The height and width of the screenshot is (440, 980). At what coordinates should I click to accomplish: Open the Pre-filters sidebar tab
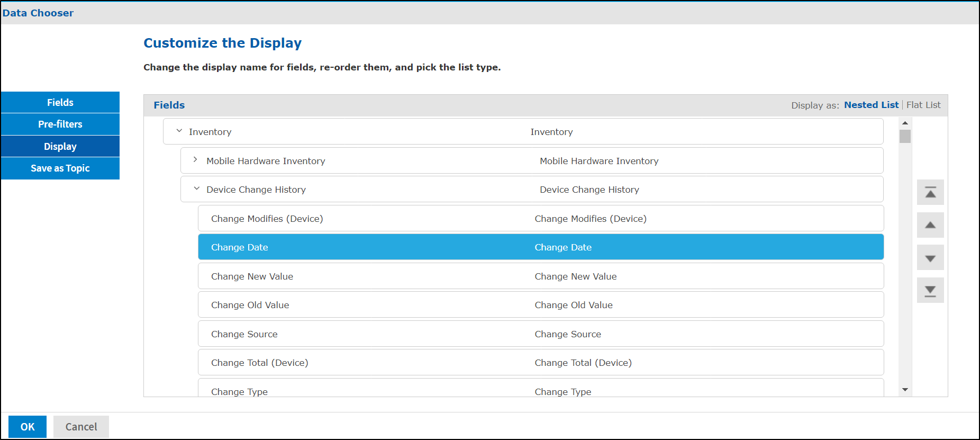tap(60, 124)
